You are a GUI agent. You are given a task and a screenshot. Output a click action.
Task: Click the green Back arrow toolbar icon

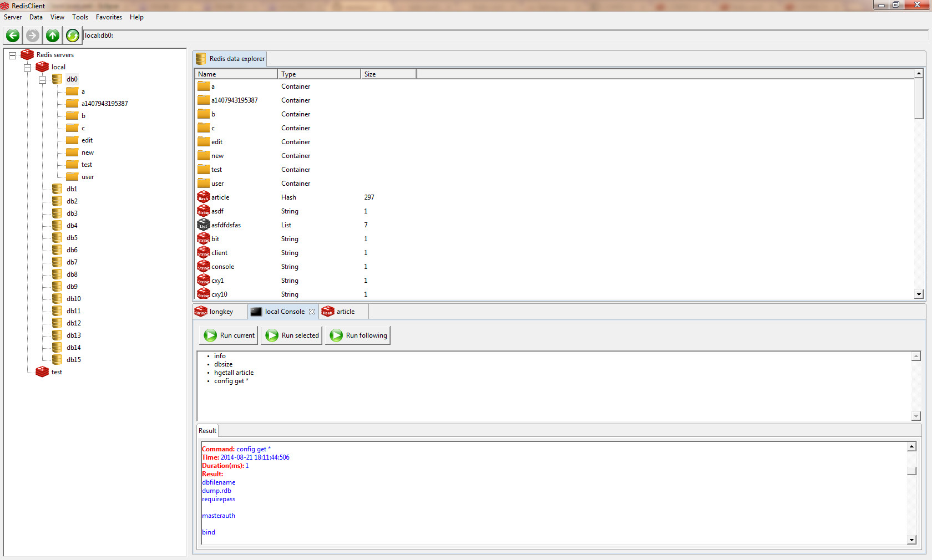point(13,35)
